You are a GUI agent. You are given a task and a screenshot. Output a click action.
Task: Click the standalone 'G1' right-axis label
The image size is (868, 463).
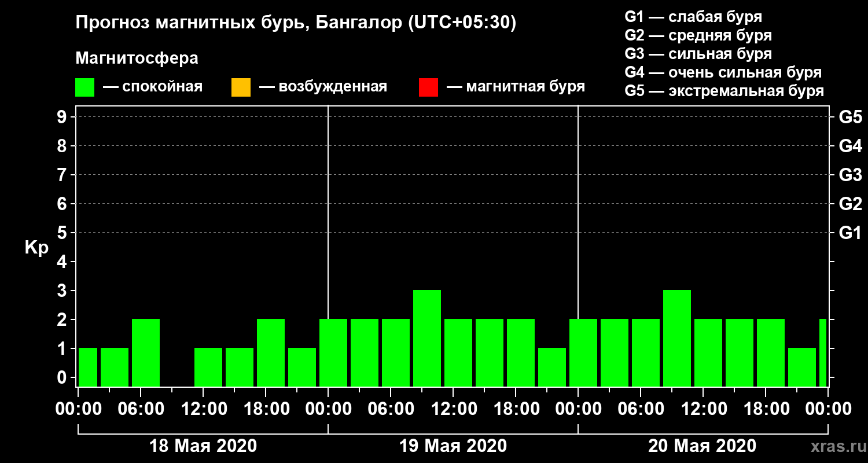point(851,233)
